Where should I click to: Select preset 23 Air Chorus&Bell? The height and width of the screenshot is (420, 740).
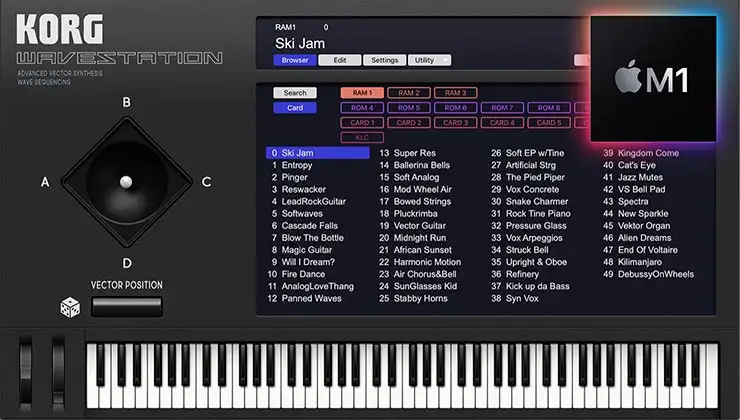click(x=418, y=274)
